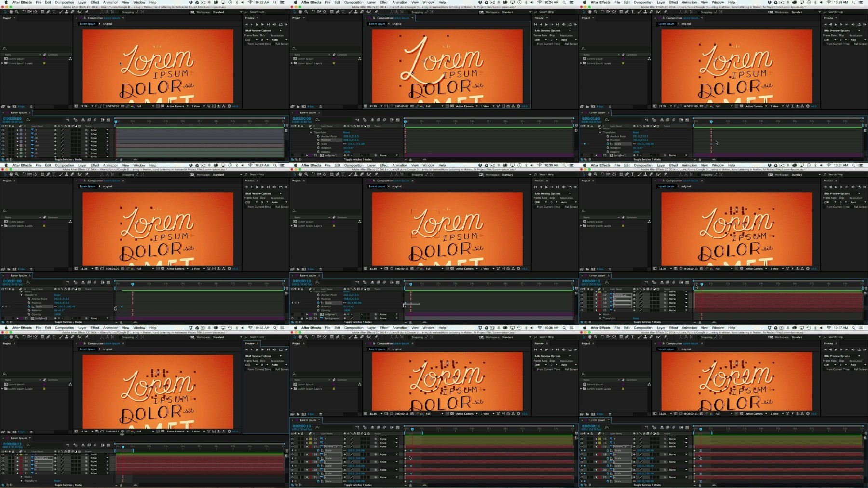
Task: Select the Selection arrow tool in the 10:22 AM screenshot
Action: coord(5,12)
